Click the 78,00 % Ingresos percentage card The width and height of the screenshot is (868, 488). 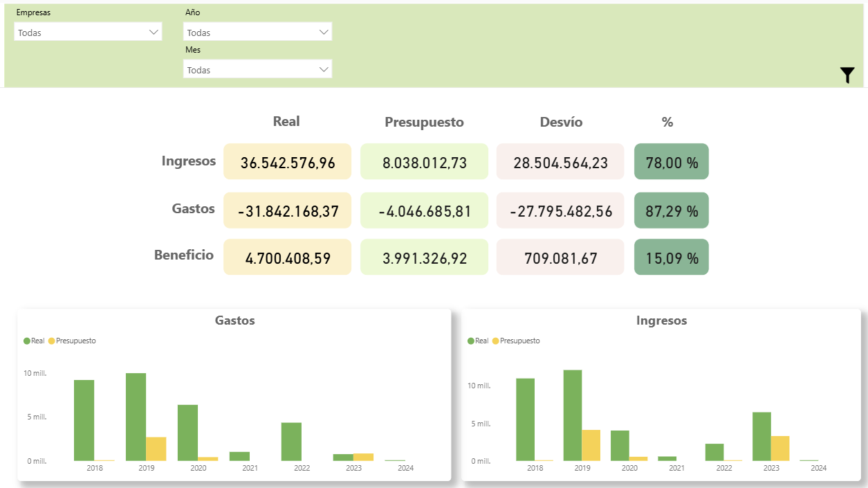tap(671, 162)
